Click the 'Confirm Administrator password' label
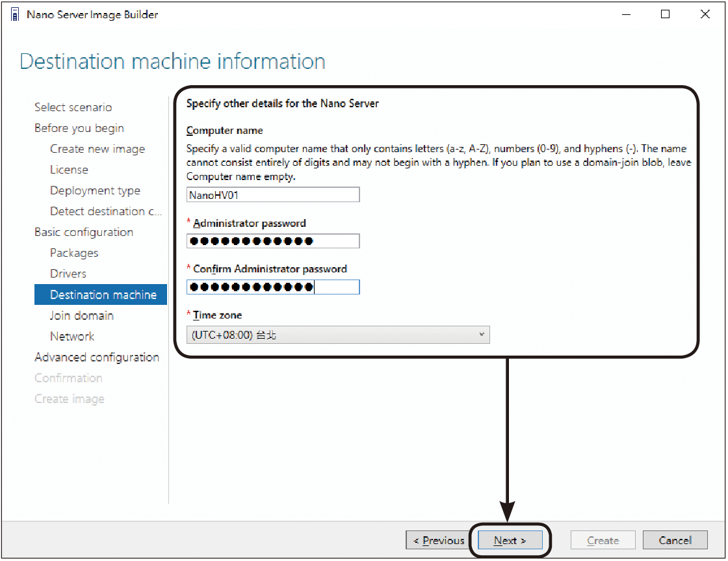This screenshot has height=561, width=728. tap(270, 269)
